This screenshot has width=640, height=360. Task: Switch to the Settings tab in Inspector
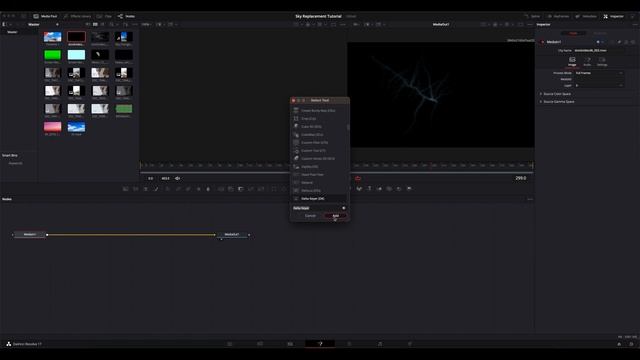pos(602,62)
